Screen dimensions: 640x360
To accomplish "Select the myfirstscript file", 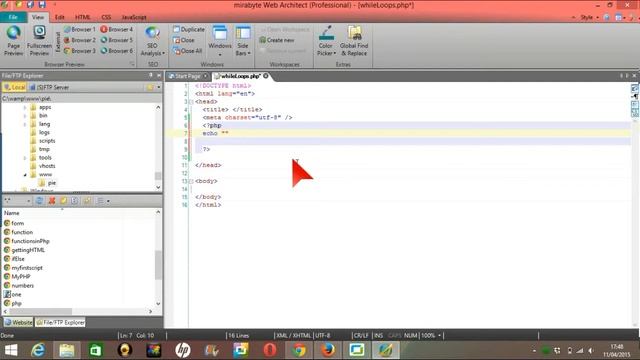I will (27, 268).
